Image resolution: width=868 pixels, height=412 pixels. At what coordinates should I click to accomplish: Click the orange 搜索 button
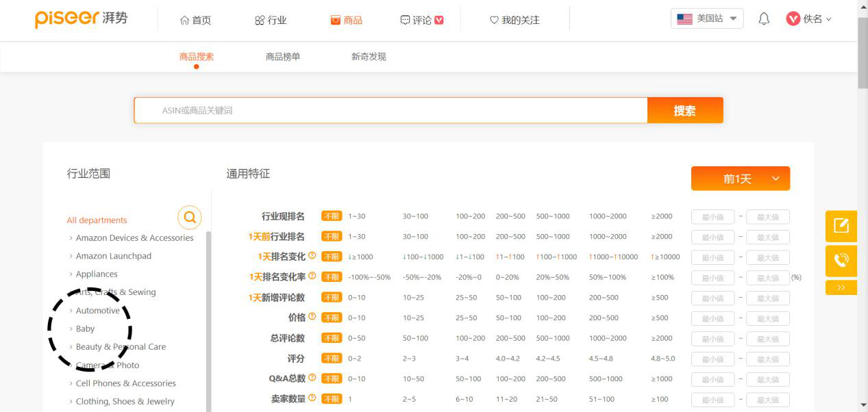coord(684,110)
